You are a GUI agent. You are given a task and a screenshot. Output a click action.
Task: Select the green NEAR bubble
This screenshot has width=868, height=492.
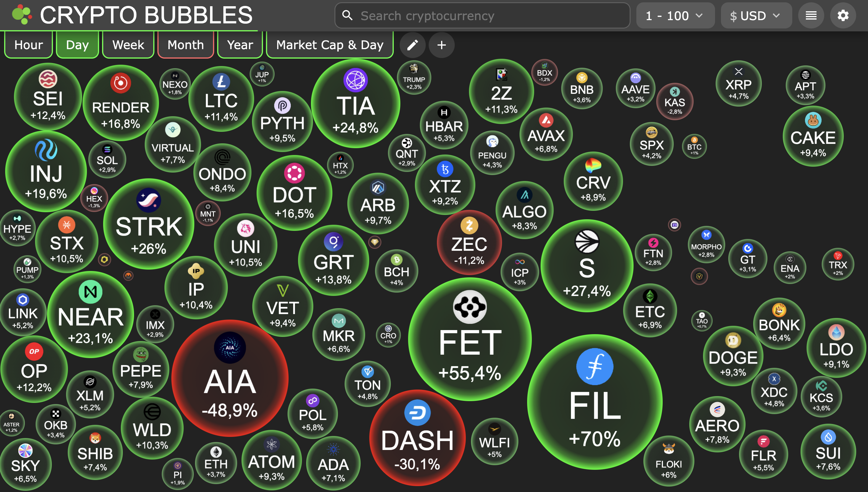click(91, 314)
